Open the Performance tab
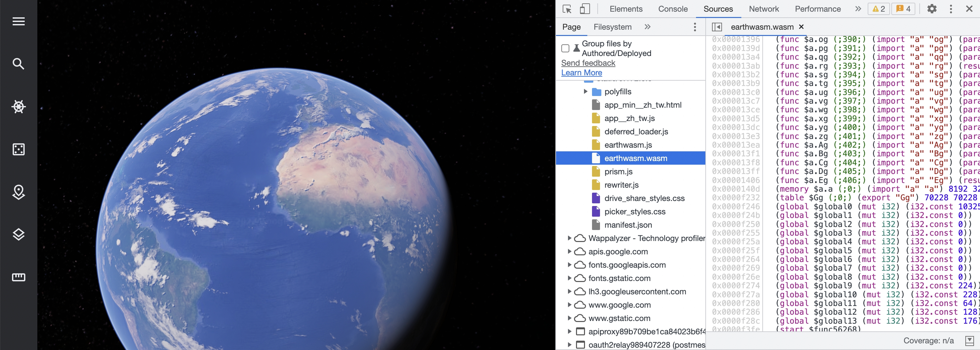This screenshot has height=350, width=980. [818, 9]
